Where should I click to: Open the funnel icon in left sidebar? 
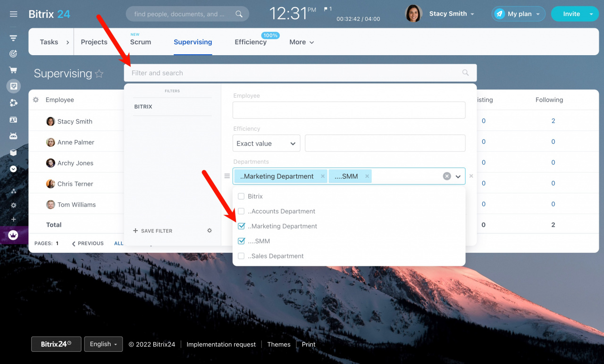point(13,38)
